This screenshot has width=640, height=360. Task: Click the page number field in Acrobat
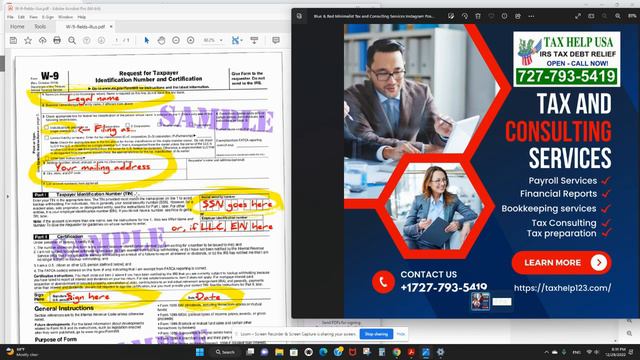coord(117,40)
